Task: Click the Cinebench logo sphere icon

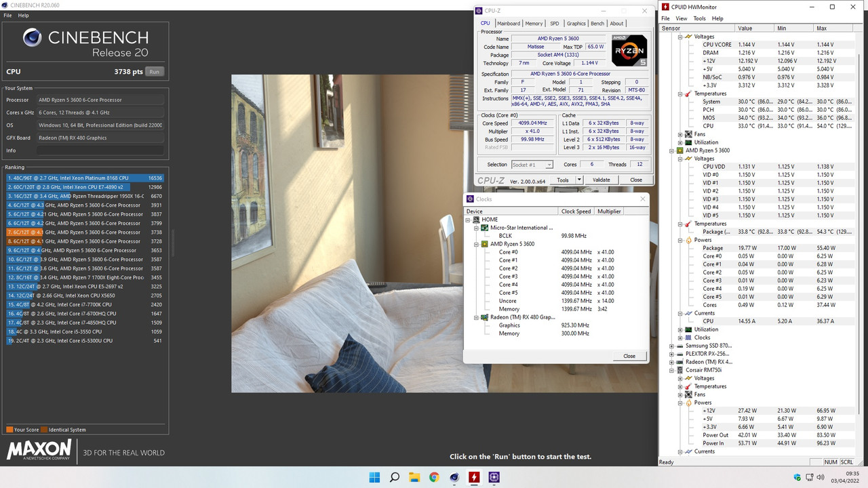Action: coord(32,38)
